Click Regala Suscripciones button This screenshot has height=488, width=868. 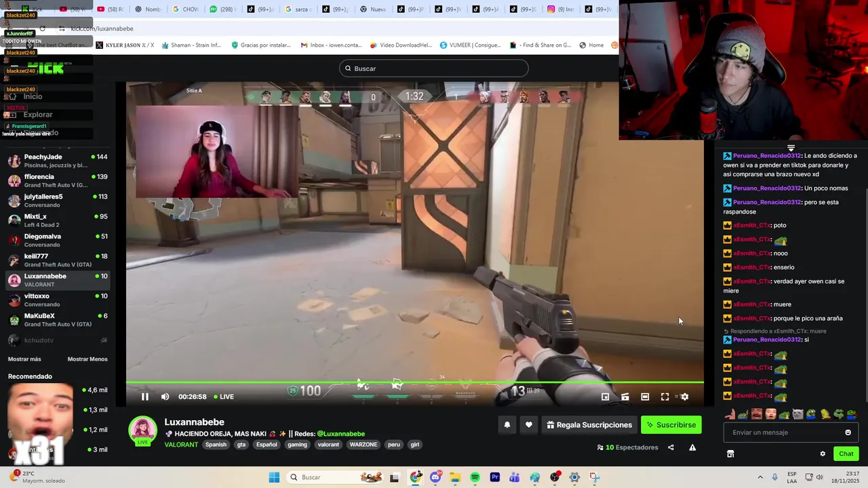[589, 425]
